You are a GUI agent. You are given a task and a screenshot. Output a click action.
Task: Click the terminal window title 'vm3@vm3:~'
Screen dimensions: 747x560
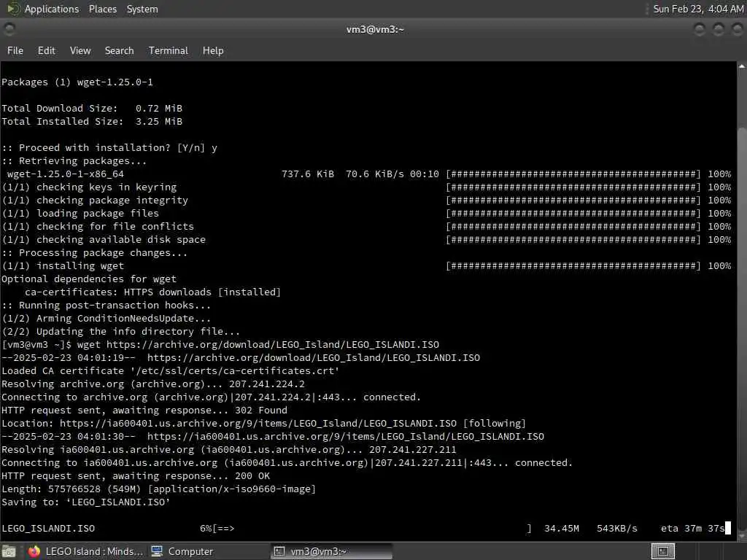pyautogui.click(x=375, y=29)
